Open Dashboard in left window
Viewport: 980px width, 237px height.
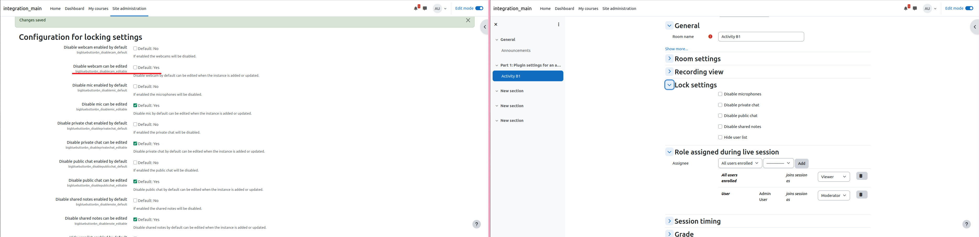click(x=75, y=8)
